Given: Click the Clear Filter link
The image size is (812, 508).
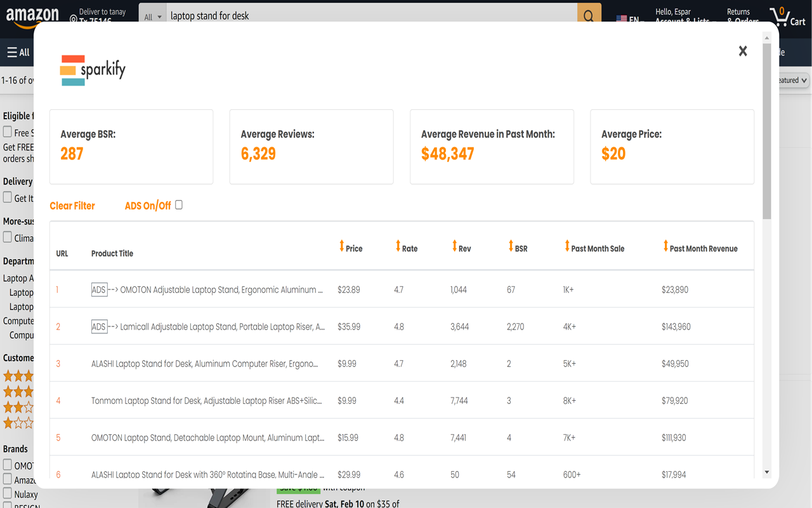Looking at the screenshot, I should pyautogui.click(x=72, y=206).
